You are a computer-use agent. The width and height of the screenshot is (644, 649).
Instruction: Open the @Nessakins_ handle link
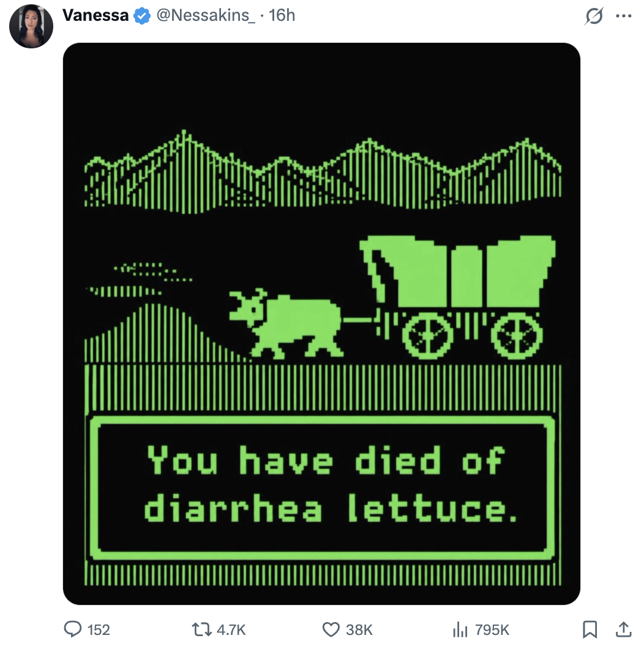(206, 15)
